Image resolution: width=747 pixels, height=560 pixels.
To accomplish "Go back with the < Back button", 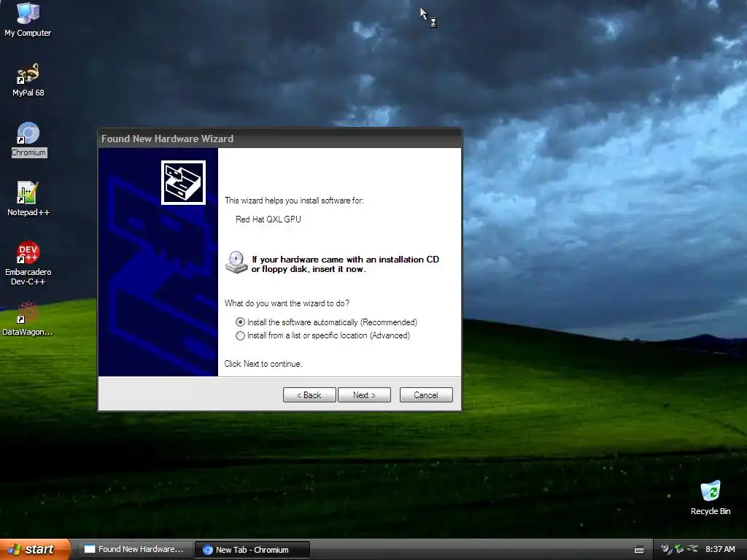I will (x=309, y=394).
